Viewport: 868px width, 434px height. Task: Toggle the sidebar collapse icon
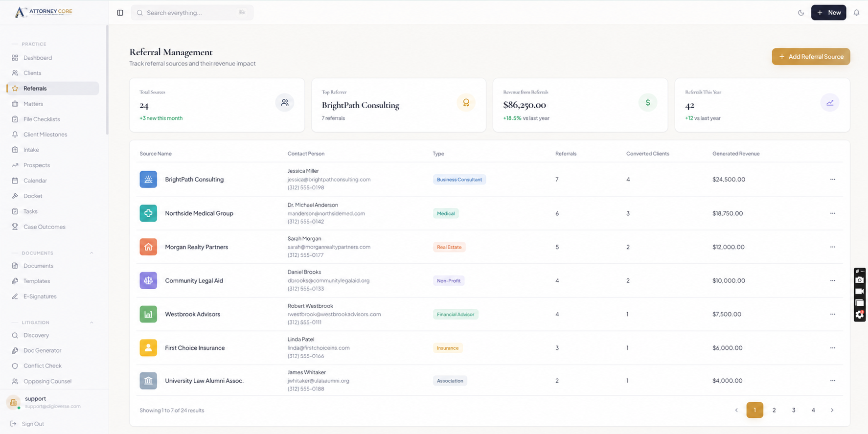click(120, 13)
